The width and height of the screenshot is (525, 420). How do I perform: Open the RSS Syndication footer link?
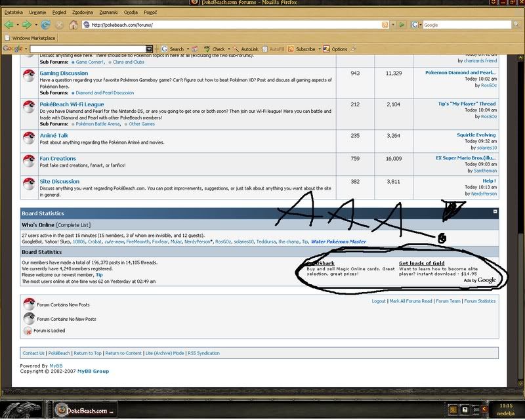203,353
